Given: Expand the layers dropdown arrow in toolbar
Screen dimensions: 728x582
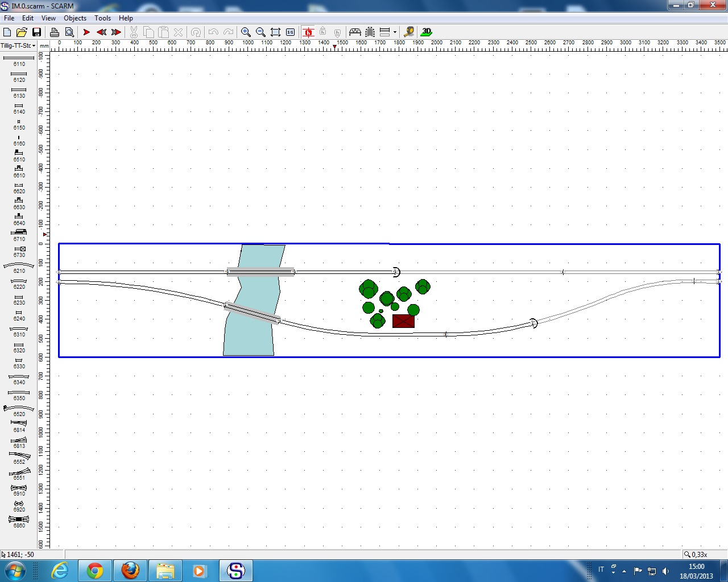Looking at the screenshot, I should click(395, 32).
